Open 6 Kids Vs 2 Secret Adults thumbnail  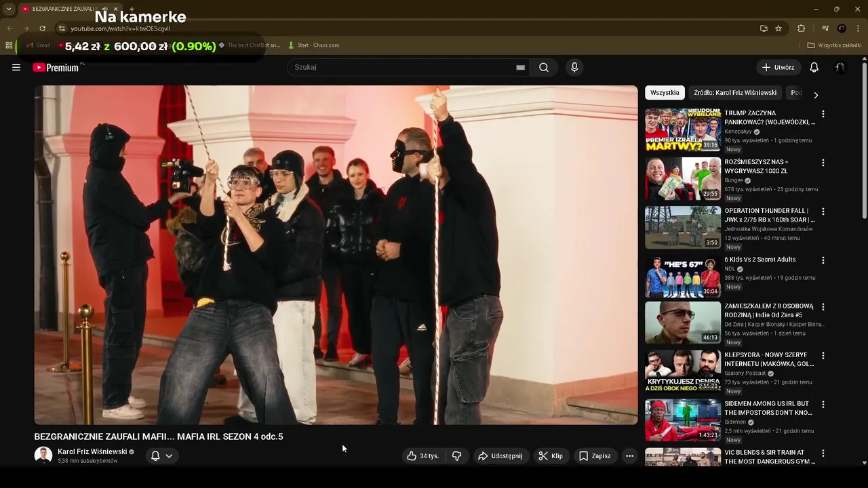point(683,276)
